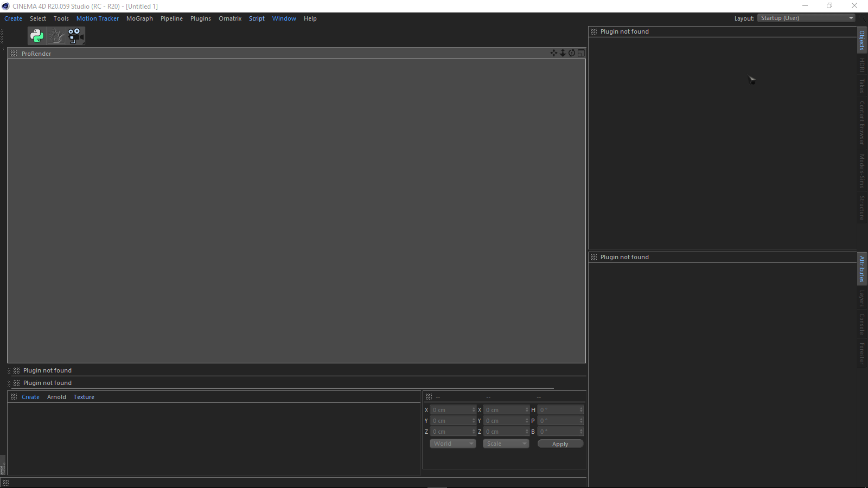Viewport: 868px width, 488px height.
Task: Open the Script menu
Action: point(257,18)
